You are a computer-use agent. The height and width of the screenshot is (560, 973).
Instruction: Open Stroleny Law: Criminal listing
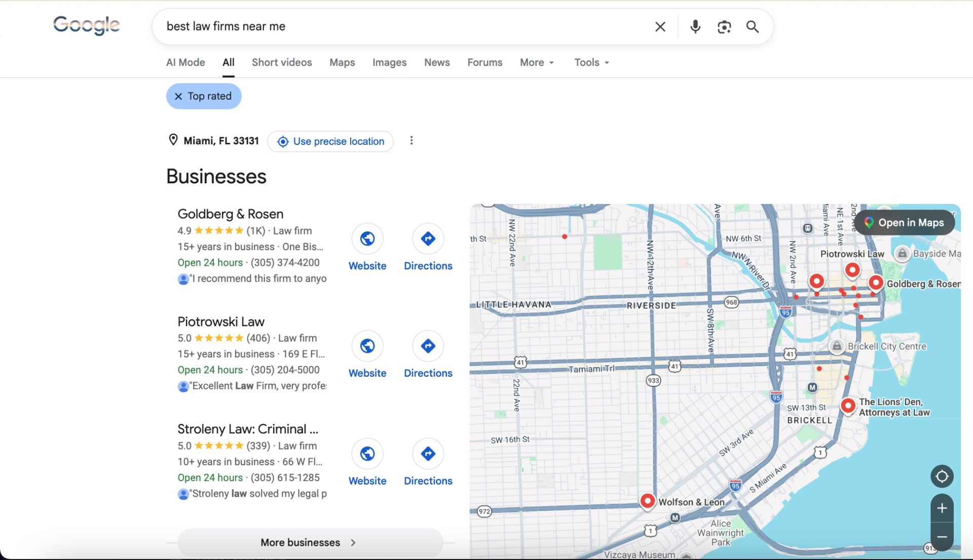248,429
